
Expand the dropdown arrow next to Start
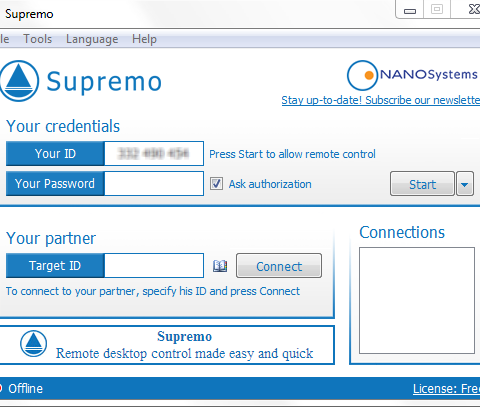[x=465, y=184]
